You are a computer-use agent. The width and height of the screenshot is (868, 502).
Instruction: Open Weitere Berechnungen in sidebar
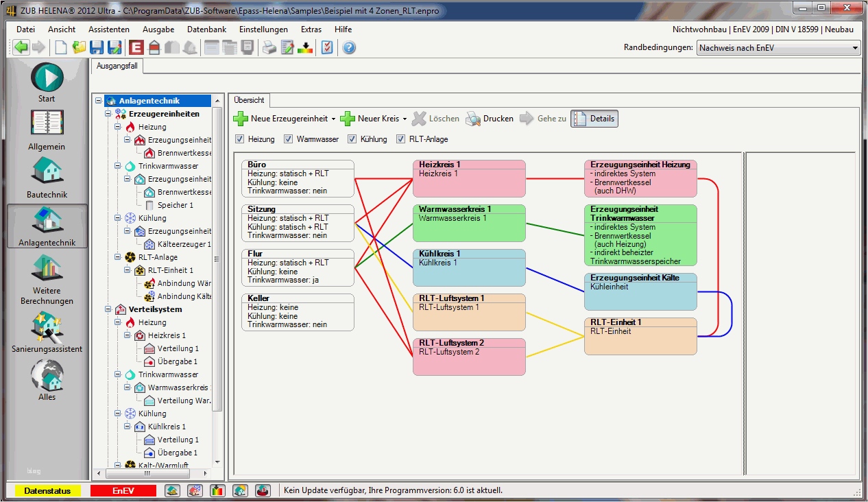(47, 280)
